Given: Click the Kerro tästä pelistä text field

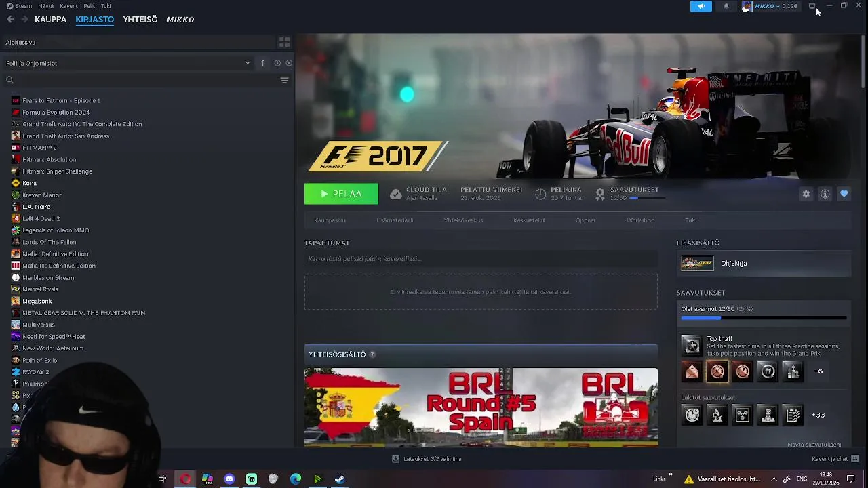Looking at the screenshot, I should 481,258.
